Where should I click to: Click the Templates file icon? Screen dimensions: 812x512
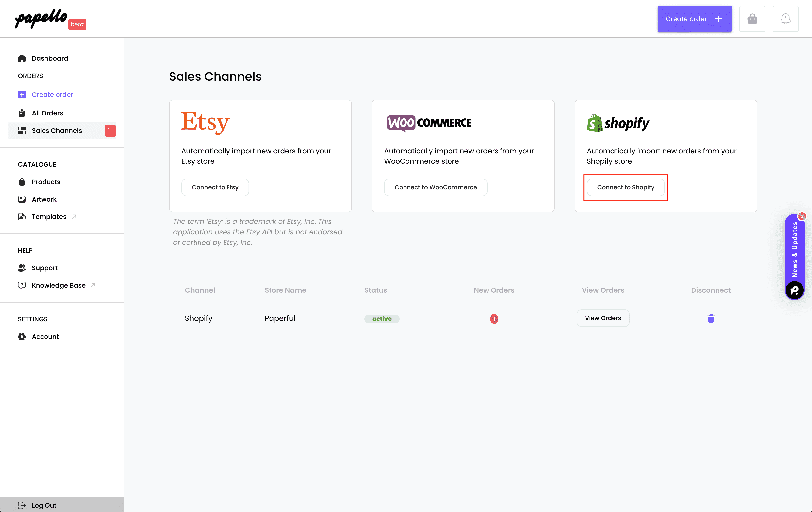coord(22,217)
